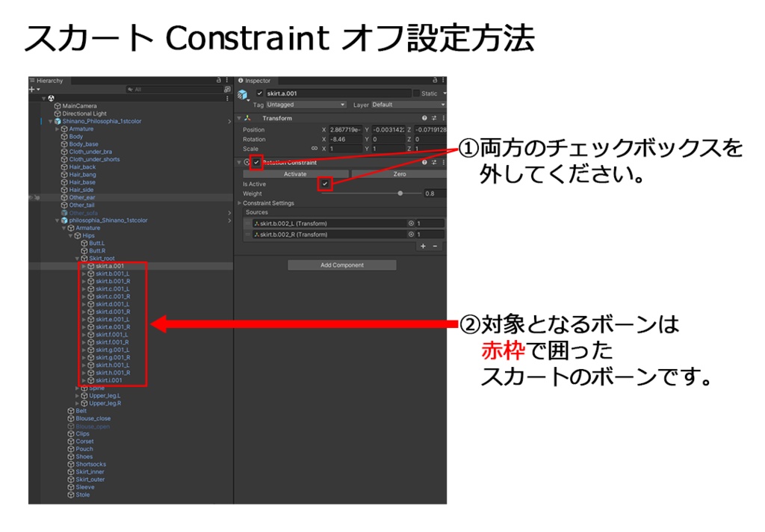This screenshot has width=765, height=532.
Task: Adjust the Weight slider handle
Action: 400,194
